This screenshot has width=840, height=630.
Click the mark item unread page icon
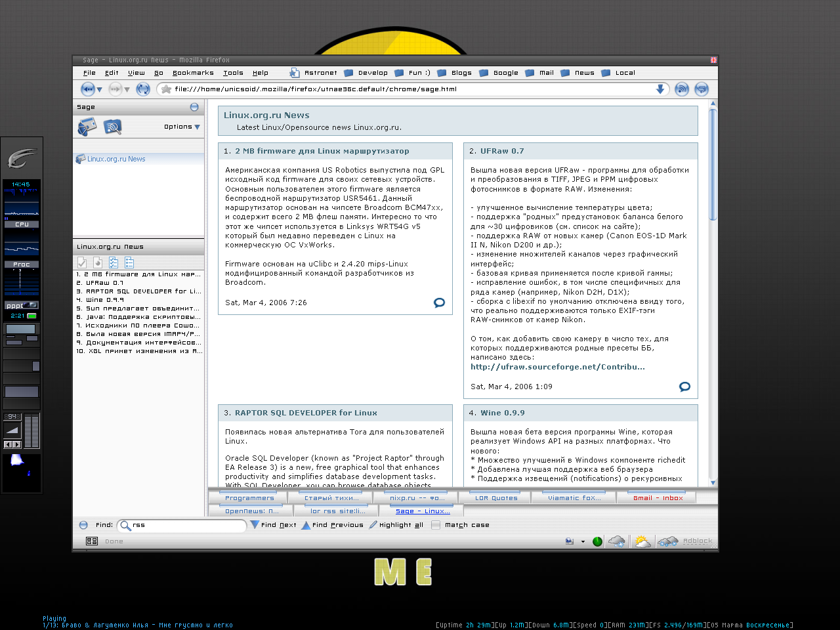tap(98, 262)
